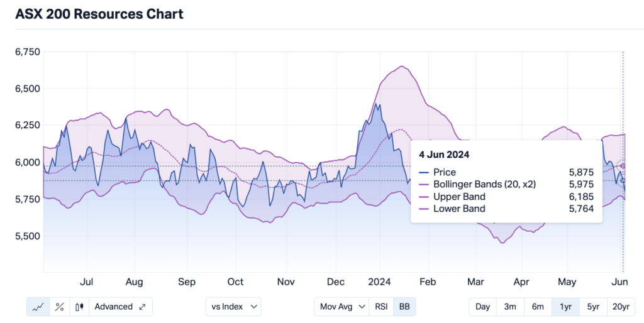Click the Jul x-axis label
Viewport: 644px width, 323px height.
(x=86, y=282)
